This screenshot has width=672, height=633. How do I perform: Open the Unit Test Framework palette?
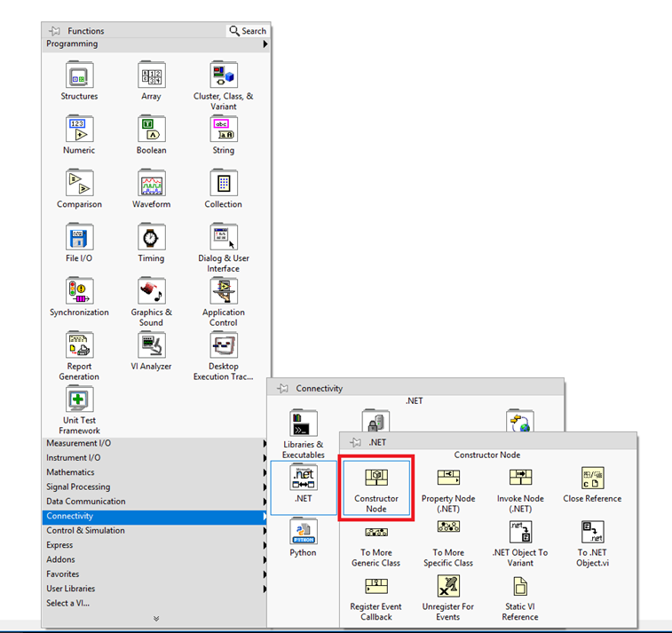click(x=79, y=400)
